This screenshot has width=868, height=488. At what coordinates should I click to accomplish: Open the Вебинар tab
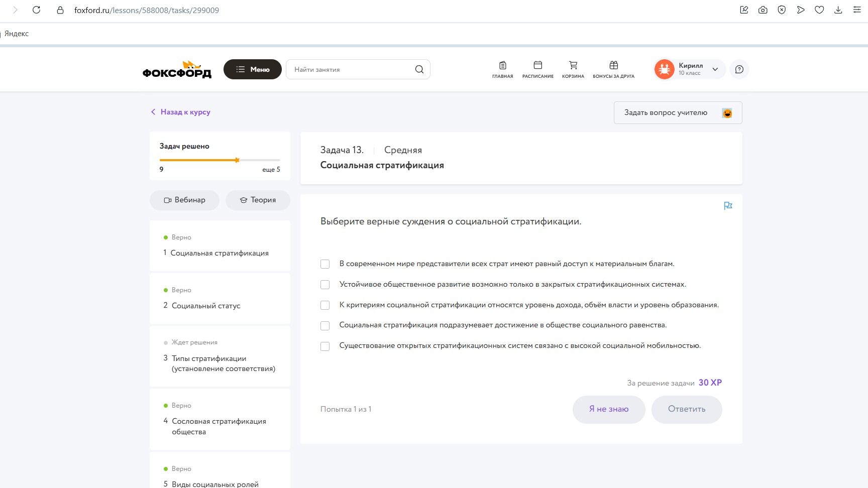pyautogui.click(x=184, y=200)
